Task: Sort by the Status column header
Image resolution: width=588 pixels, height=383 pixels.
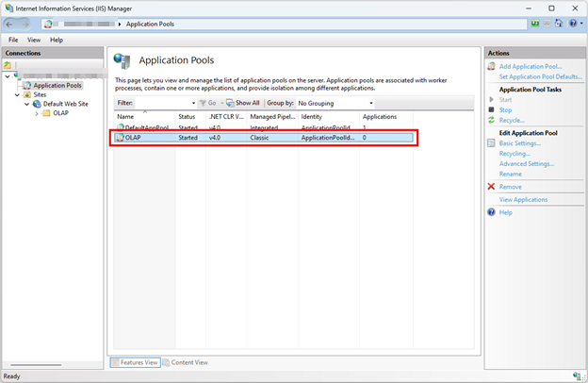Action: (x=190, y=117)
